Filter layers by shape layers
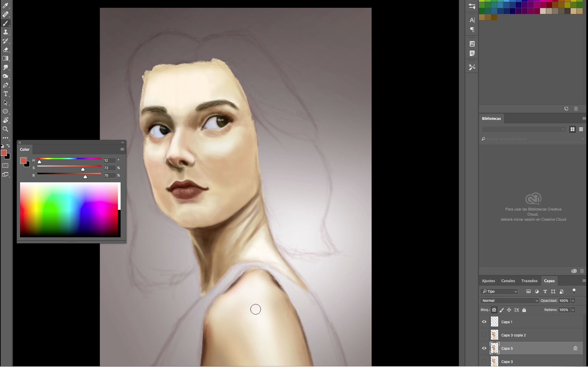Screen dimensions: 588x367 tap(553, 291)
